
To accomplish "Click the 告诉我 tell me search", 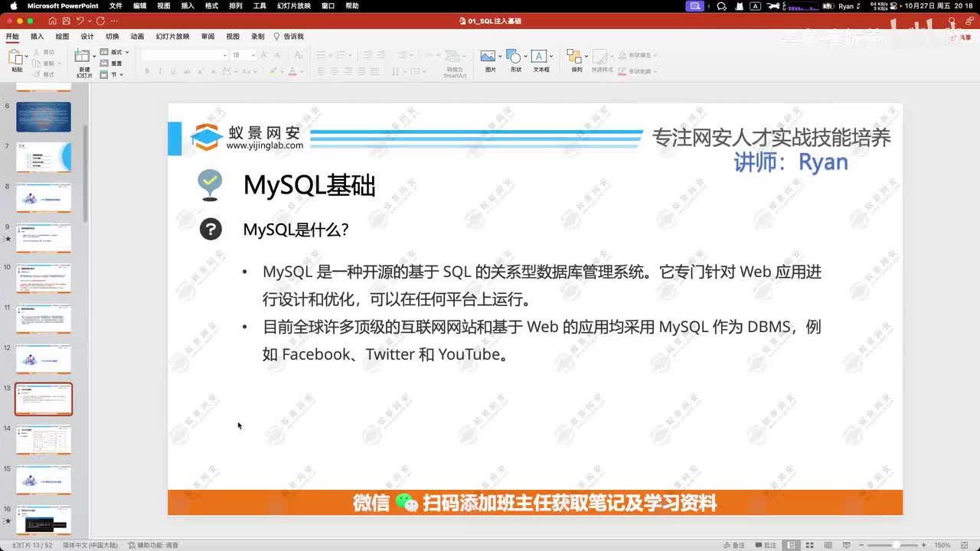I will (289, 36).
